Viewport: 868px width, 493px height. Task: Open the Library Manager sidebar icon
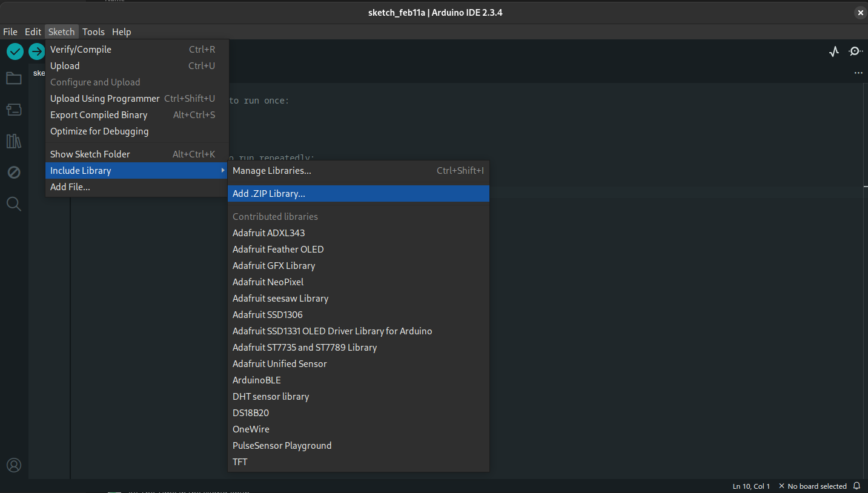(14, 141)
